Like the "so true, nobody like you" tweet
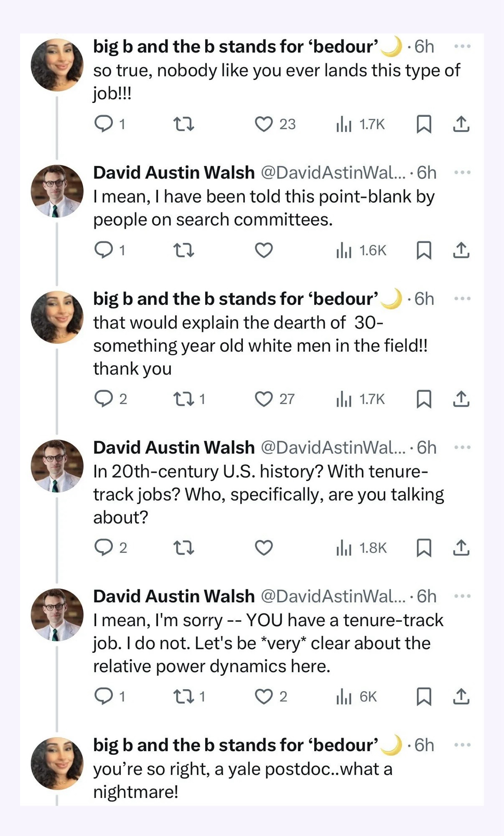504x836 pixels. pos(264,124)
